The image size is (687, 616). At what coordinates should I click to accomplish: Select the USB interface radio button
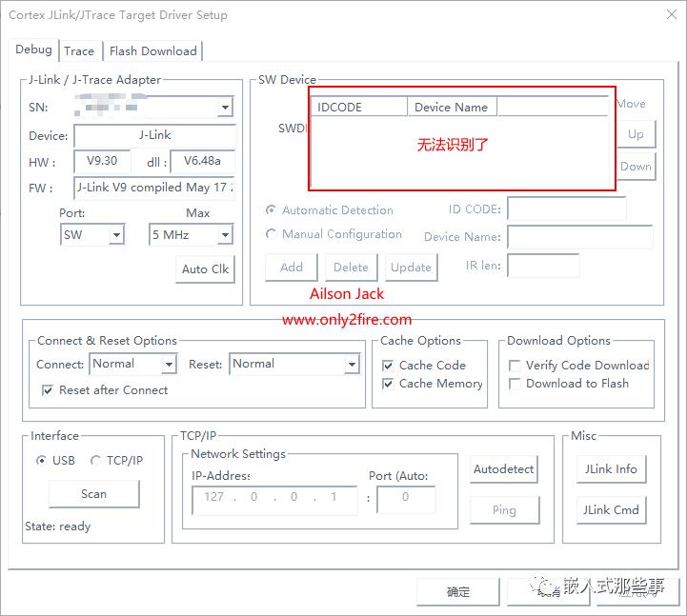pyautogui.click(x=41, y=461)
